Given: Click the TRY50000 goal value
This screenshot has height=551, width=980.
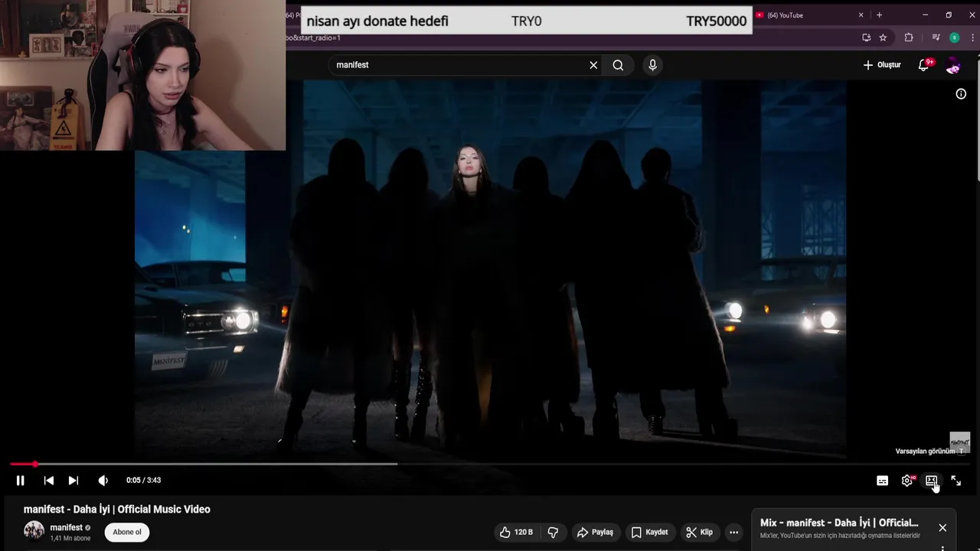Looking at the screenshot, I should pyautogui.click(x=716, y=21).
